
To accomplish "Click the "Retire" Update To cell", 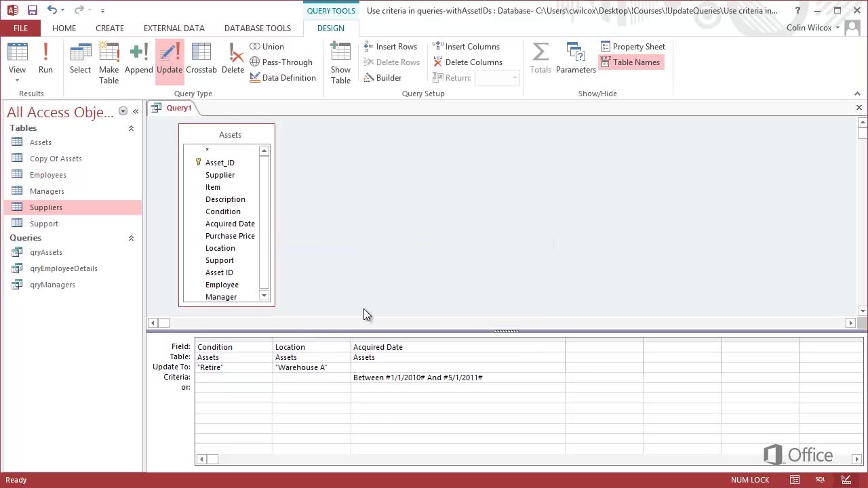I will click(234, 367).
